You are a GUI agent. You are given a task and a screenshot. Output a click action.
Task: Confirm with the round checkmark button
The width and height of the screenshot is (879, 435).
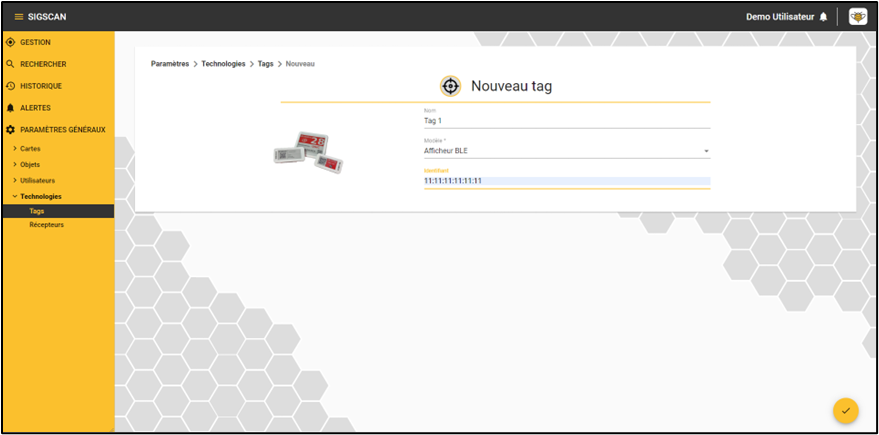point(845,410)
